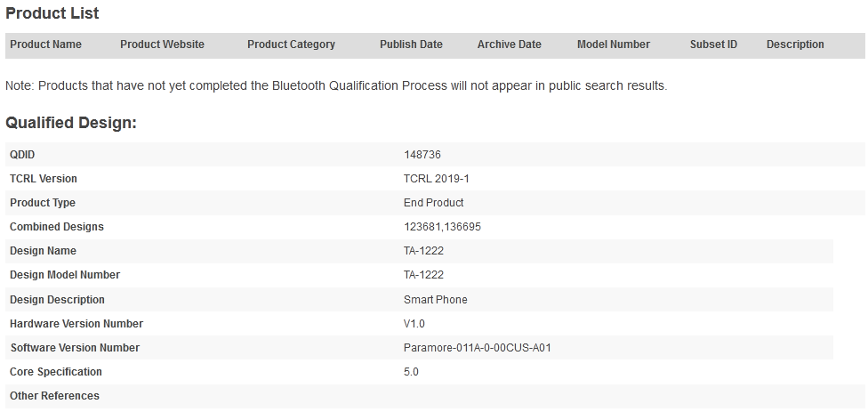Image resolution: width=868 pixels, height=412 pixels.
Task: Click the Combined Designs value 123681,136695
Action: [442, 227]
